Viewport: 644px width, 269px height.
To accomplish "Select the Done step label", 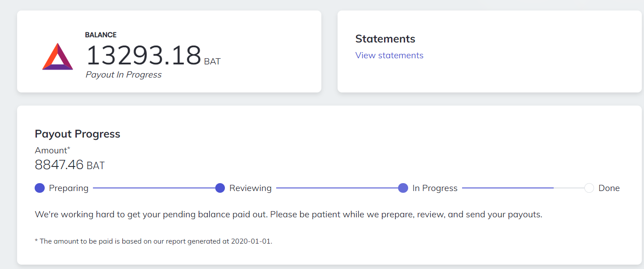I will (x=609, y=188).
